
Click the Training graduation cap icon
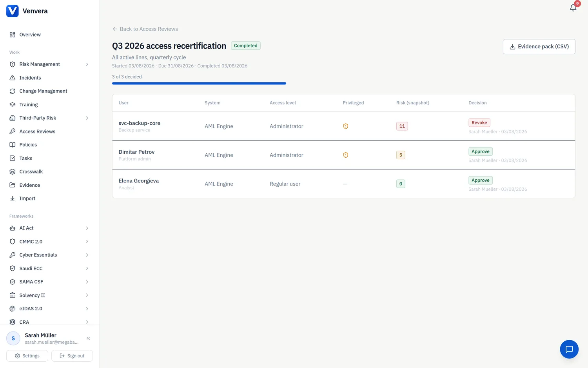13,105
